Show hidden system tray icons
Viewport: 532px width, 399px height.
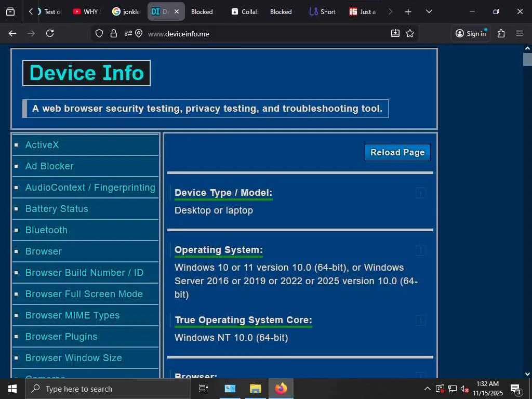pos(427,389)
